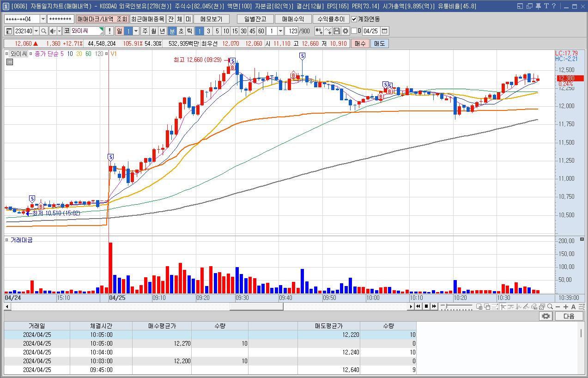This screenshot has height=378, width=588.
Task: Open 수익률추이 button
Action: [x=331, y=19]
